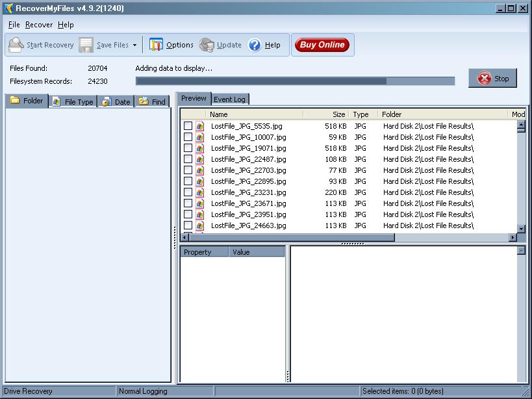This screenshot has height=399, width=532.
Task: Click the file list horizontal scrollbar
Action: tap(292, 237)
